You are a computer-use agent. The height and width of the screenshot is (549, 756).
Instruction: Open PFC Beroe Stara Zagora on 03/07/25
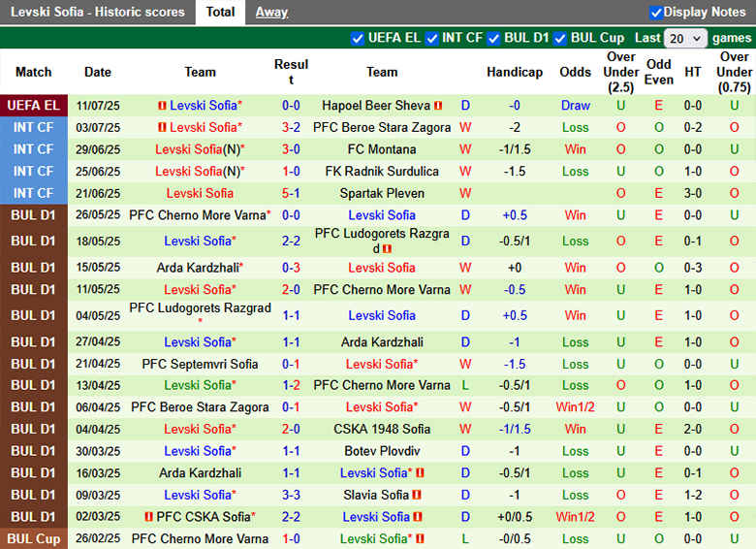(x=382, y=127)
